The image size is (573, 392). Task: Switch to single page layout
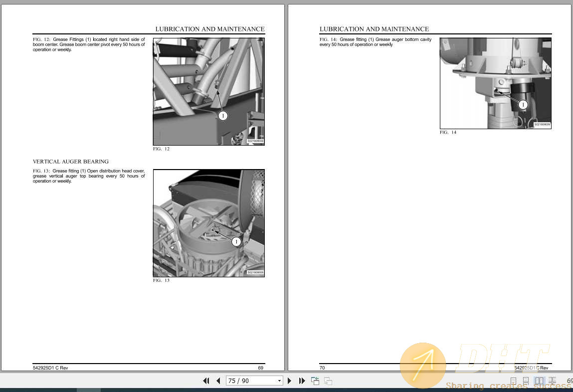coord(513,381)
